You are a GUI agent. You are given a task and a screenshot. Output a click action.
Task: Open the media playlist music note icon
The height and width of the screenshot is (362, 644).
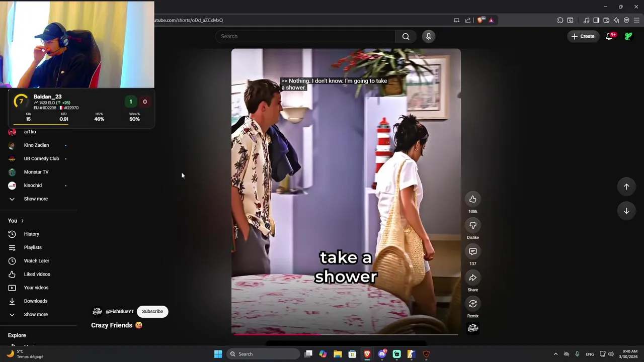click(x=586, y=20)
